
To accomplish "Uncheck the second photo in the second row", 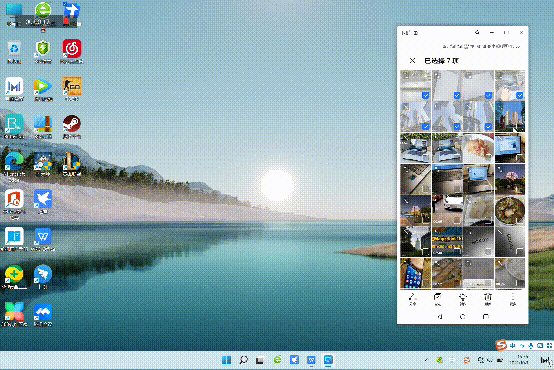I will tap(457, 127).
